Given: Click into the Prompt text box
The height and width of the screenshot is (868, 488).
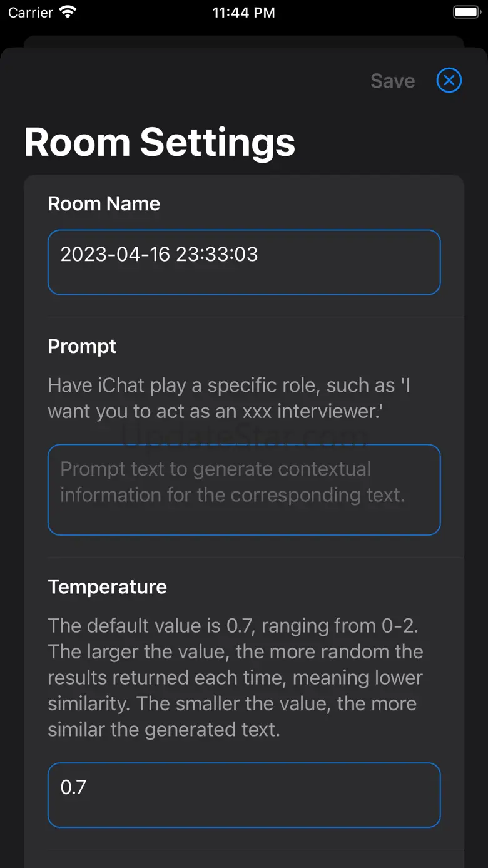Looking at the screenshot, I should point(244,489).
